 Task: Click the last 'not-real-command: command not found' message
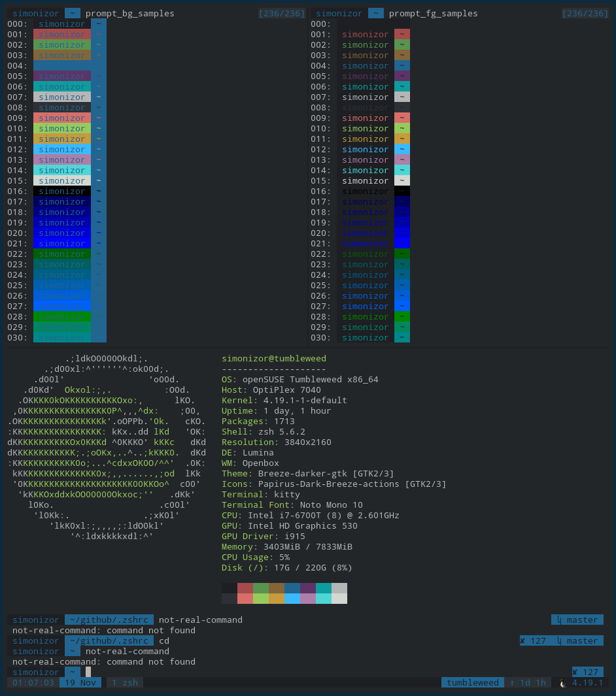[104, 662]
